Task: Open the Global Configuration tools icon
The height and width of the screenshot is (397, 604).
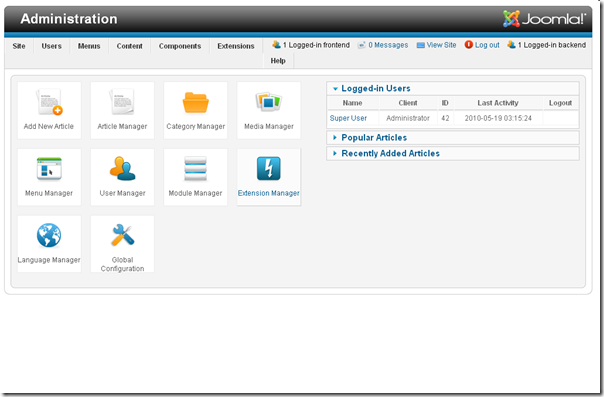Action: tap(122, 235)
